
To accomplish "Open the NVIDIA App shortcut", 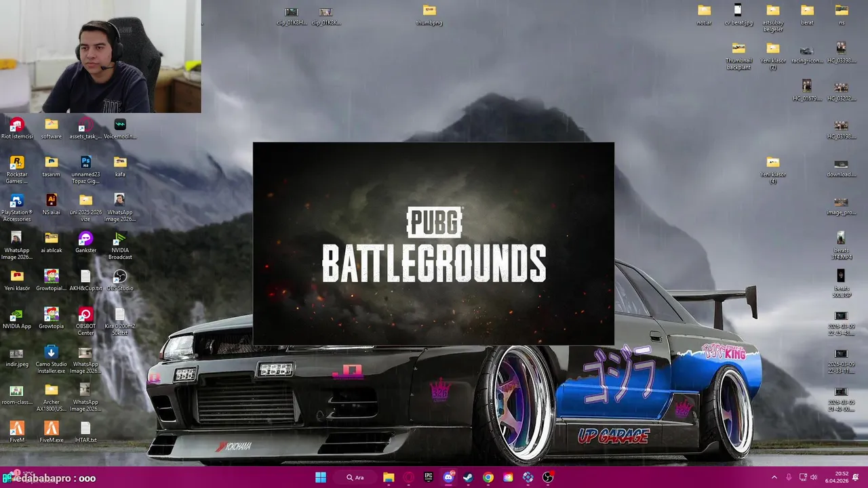I will click(x=17, y=318).
